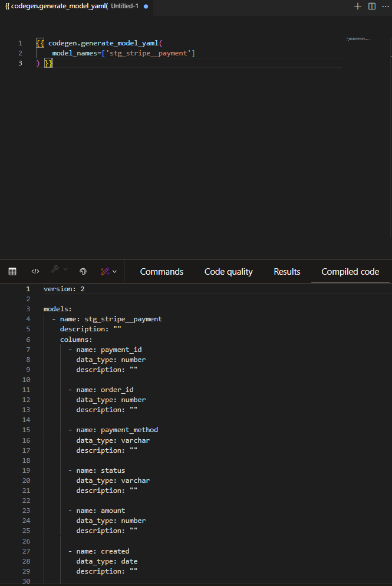Image resolution: width=392 pixels, height=586 pixels.
Task: Click the payment_method column name in compiled output
Action: [129, 430]
